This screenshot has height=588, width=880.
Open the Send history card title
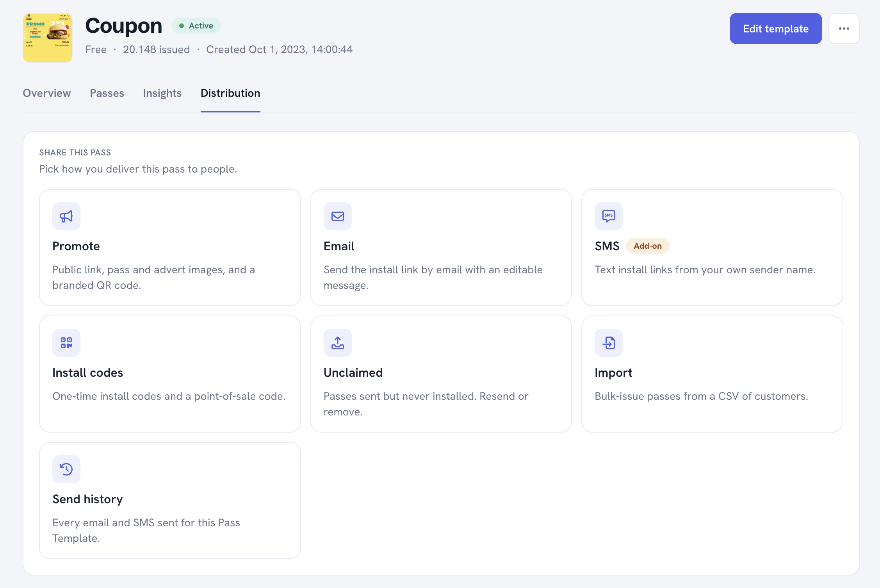[88, 499]
